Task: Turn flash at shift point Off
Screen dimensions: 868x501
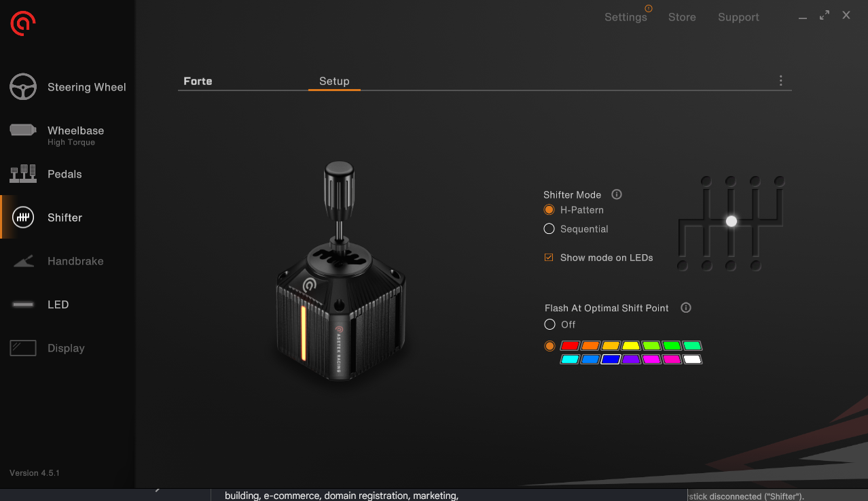Action: pos(550,325)
